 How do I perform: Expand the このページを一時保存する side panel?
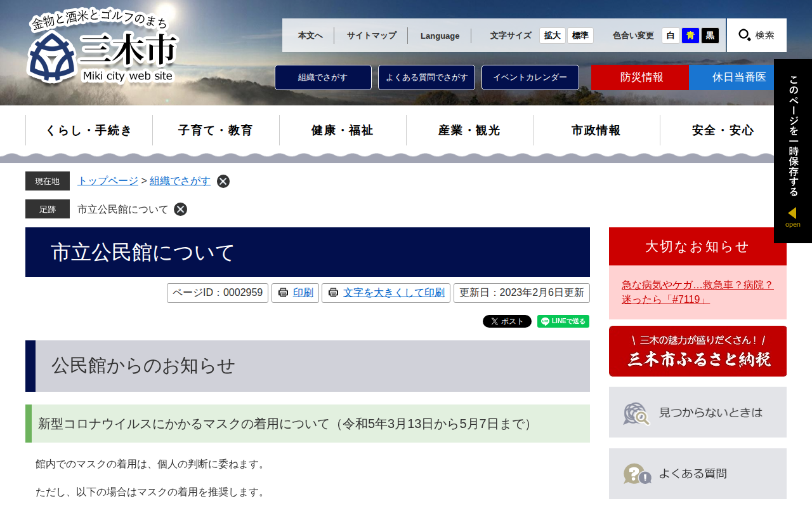click(x=793, y=151)
